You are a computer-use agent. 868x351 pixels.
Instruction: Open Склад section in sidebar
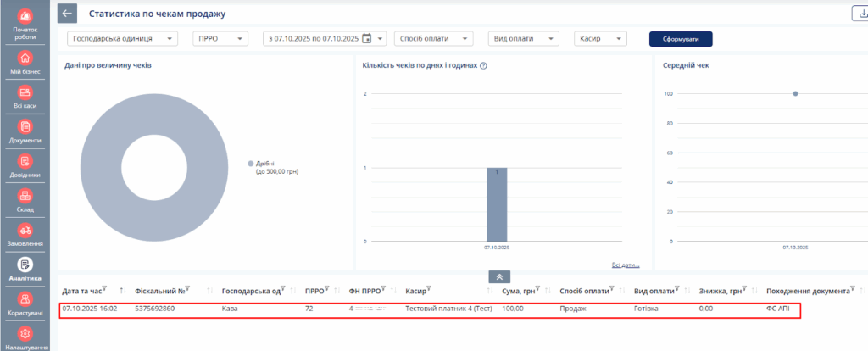point(25,199)
